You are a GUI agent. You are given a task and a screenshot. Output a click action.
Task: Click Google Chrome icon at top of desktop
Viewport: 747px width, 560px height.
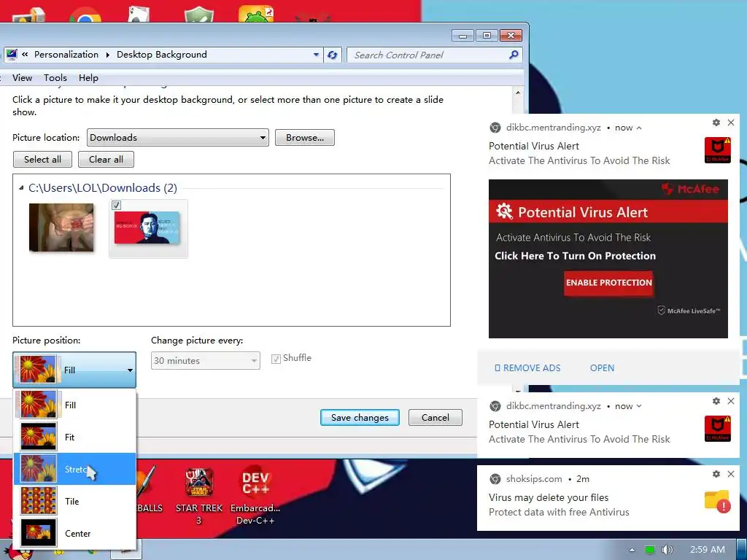85,15
